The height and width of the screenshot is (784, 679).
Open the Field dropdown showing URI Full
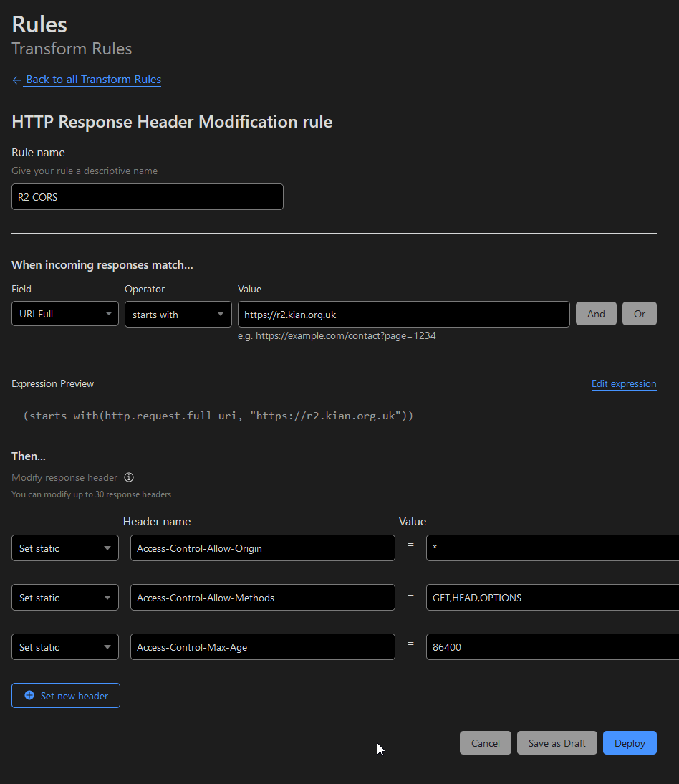65,314
